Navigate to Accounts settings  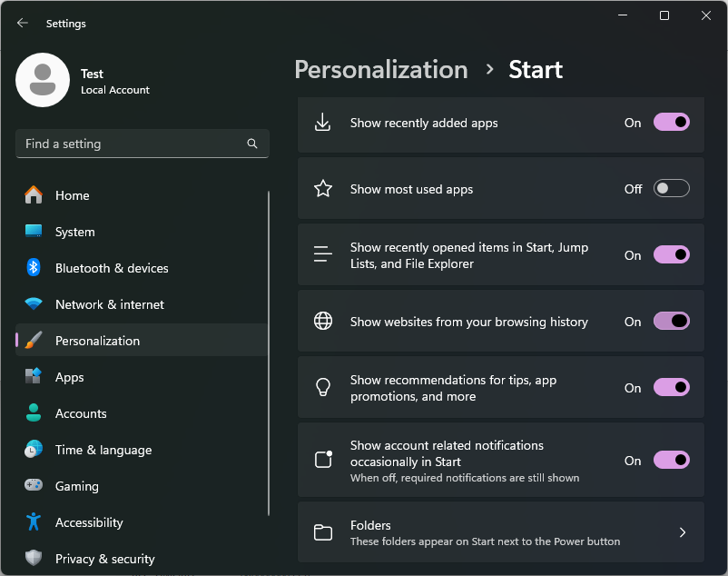pyautogui.click(x=142, y=413)
